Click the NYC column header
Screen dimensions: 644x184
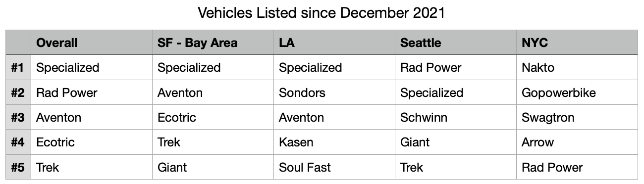(x=577, y=43)
